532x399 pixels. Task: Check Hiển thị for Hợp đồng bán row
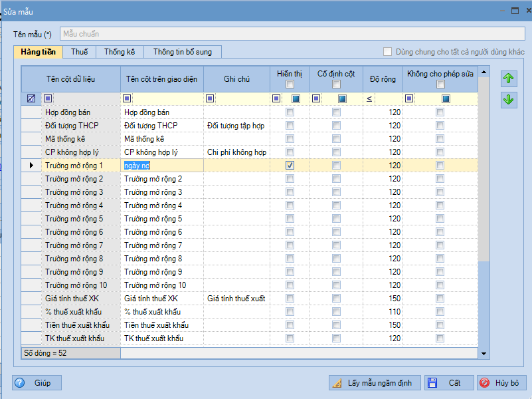pos(290,112)
